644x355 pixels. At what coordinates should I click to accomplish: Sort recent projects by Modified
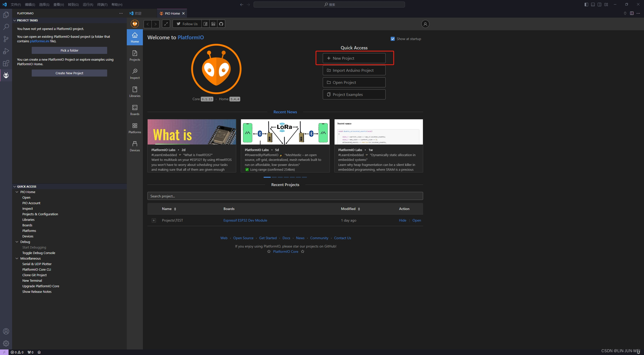pos(350,209)
